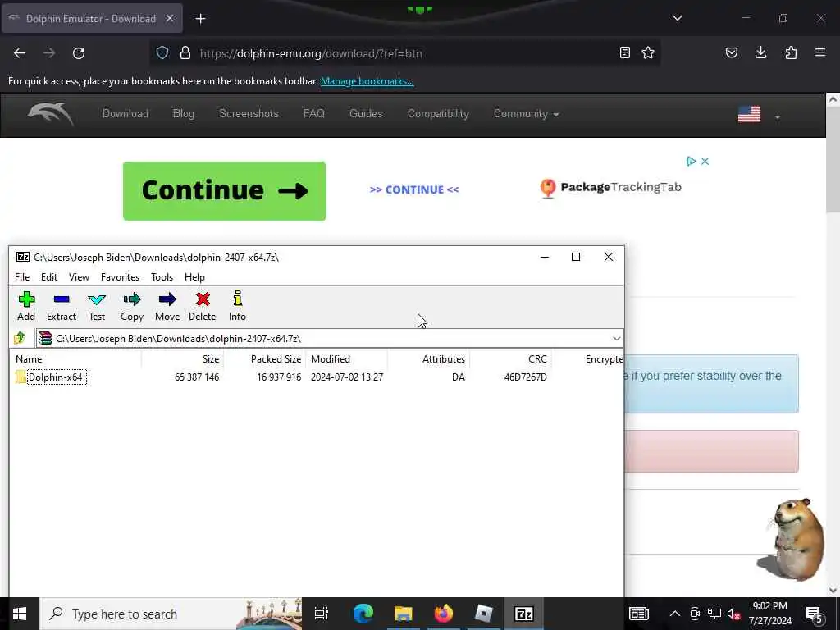This screenshot has height=630, width=840.
Task: Switch to Firefox in the taskbar
Action: click(444, 614)
